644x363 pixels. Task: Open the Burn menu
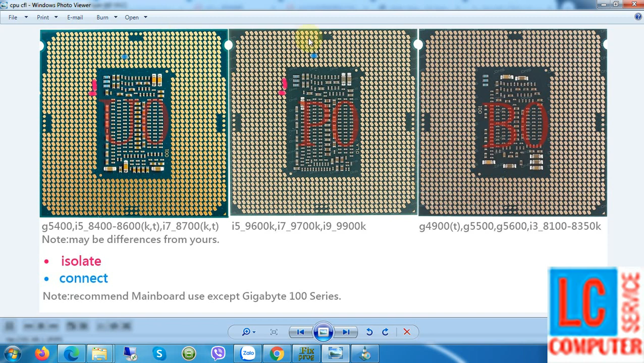pos(102,17)
